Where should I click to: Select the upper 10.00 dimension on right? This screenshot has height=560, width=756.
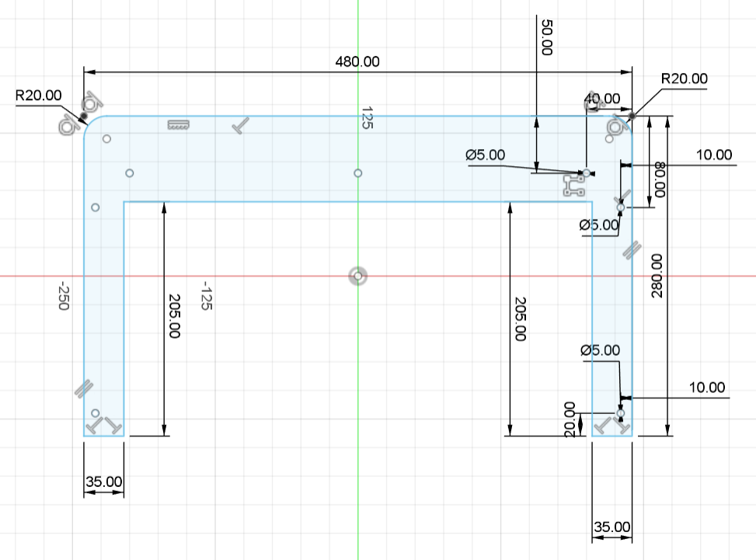(x=713, y=155)
